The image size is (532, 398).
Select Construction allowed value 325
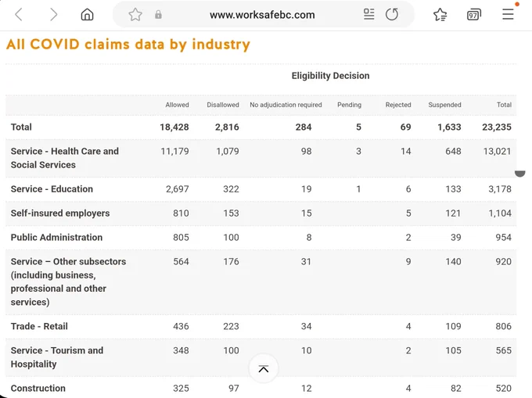(x=181, y=388)
